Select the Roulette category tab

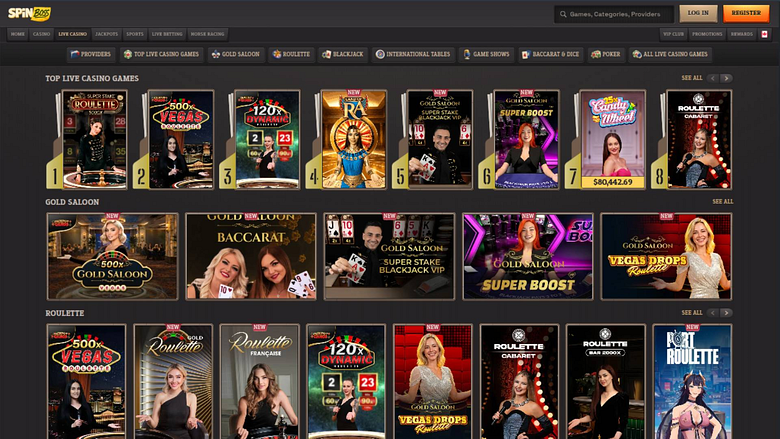(x=291, y=54)
